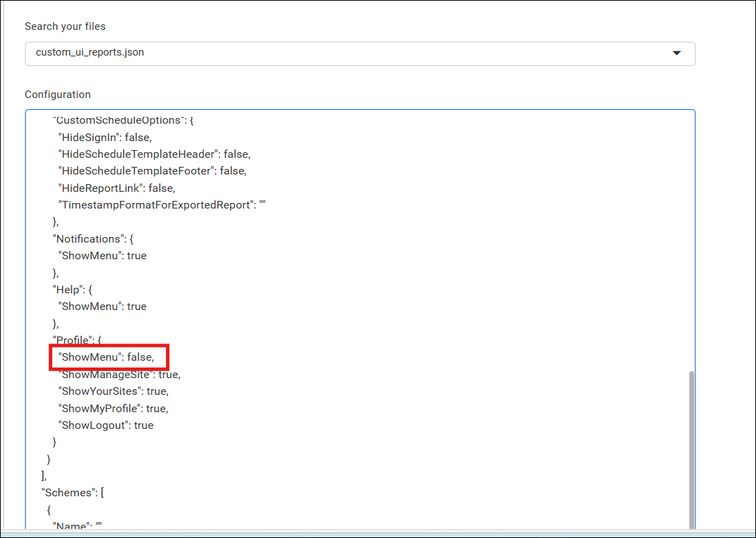Click the dropdown arrow in file selector

[x=676, y=54]
